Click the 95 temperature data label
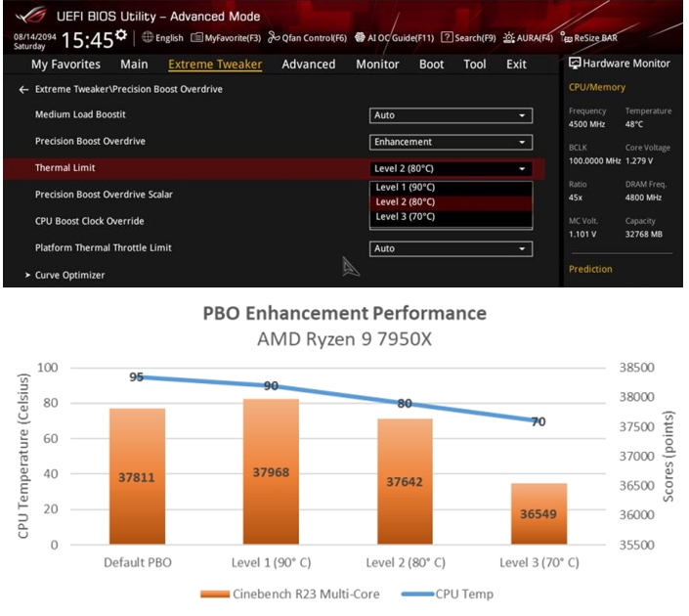The image size is (689, 616). (136, 377)
